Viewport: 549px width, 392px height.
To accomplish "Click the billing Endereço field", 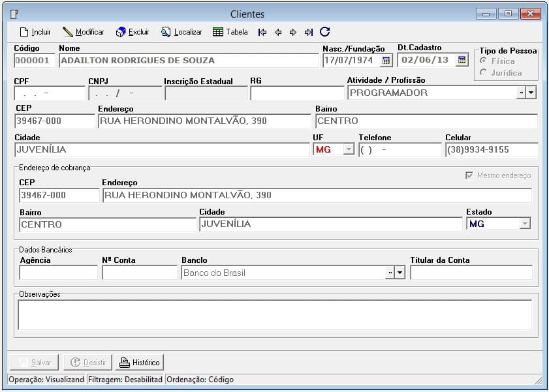I will click(x=317, y=195).
